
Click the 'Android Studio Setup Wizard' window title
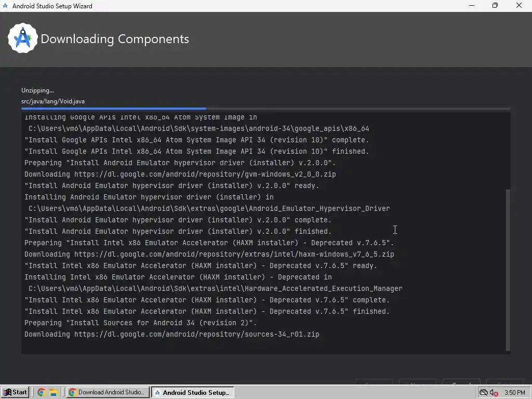click(52, 6)
